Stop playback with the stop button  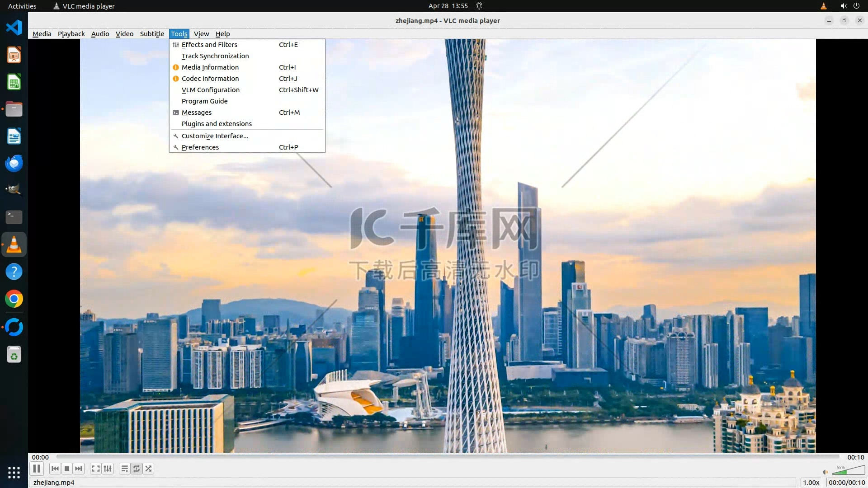point(67,469)
